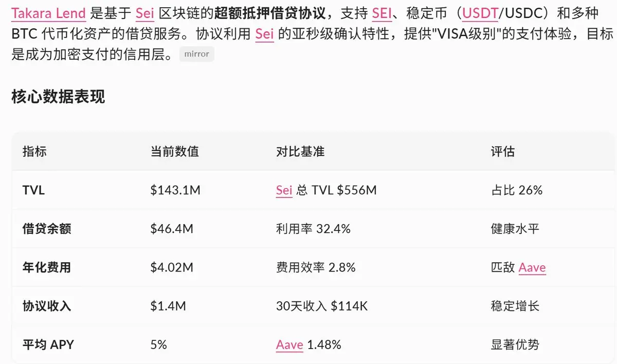Viewport: 617px width, 364px height.
Task: Click the 评估 column header
Action: [x=502, y=152]
